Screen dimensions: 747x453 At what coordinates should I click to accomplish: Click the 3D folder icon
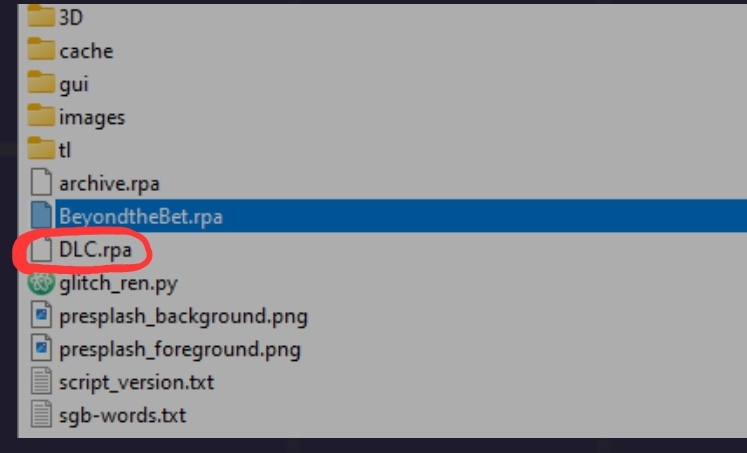click(x=41, y=17)
